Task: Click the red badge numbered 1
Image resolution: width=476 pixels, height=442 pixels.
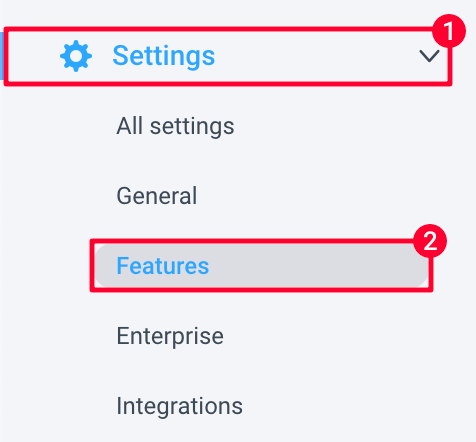Action: coord(449,31)
